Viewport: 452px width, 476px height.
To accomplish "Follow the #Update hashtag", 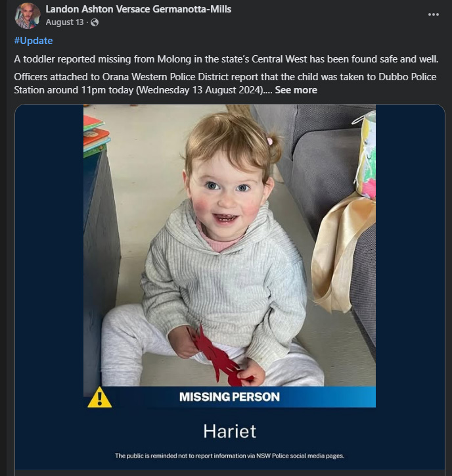I will [x=34, y=41].
